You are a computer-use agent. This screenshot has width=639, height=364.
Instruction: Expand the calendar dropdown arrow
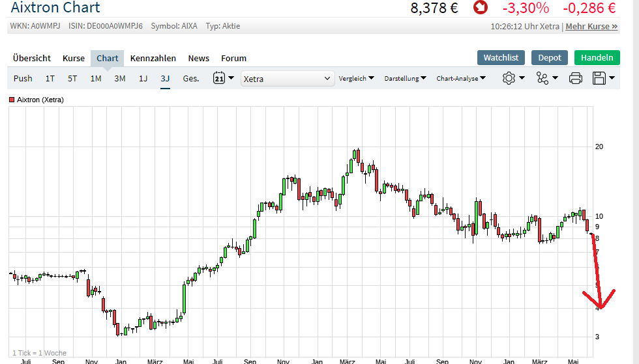pyautogui.click(x=231, y=77)
